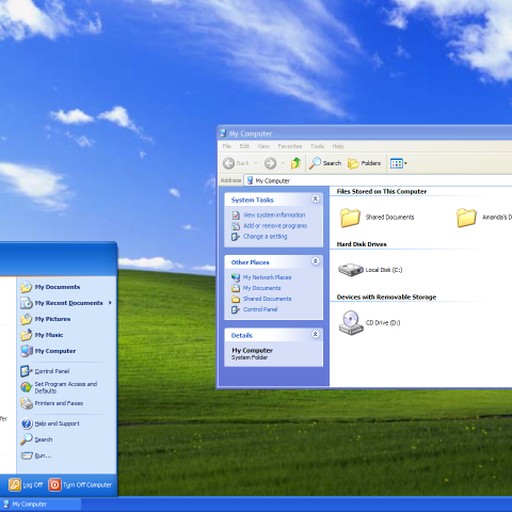Screen dimensions: 512x512
Task: Click the Local Disk (C:) label
Action: (x=384, y=270)
